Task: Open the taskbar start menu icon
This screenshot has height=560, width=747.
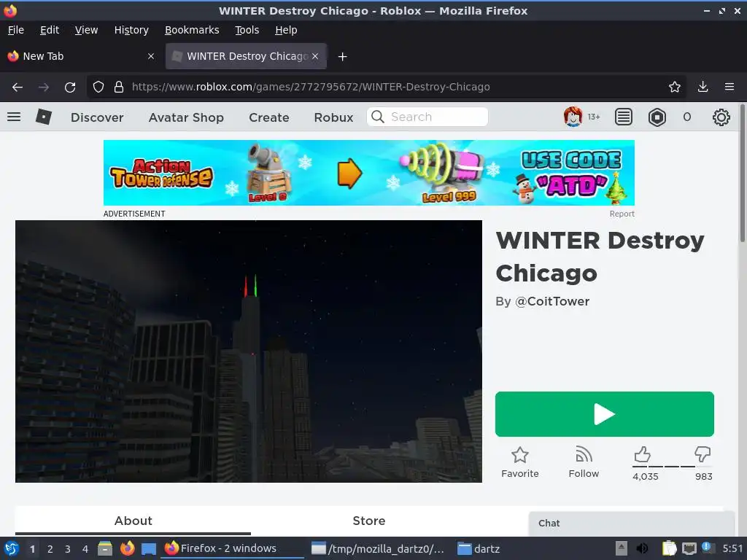Action: pyautogui.click(x=12, y=548)
